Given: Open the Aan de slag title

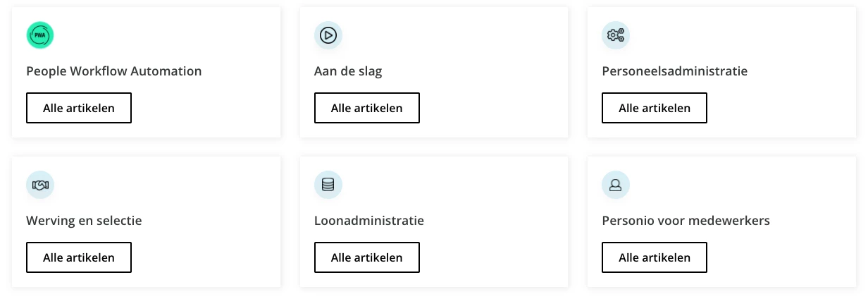Looking at the screenshot, I should point(348,71).
